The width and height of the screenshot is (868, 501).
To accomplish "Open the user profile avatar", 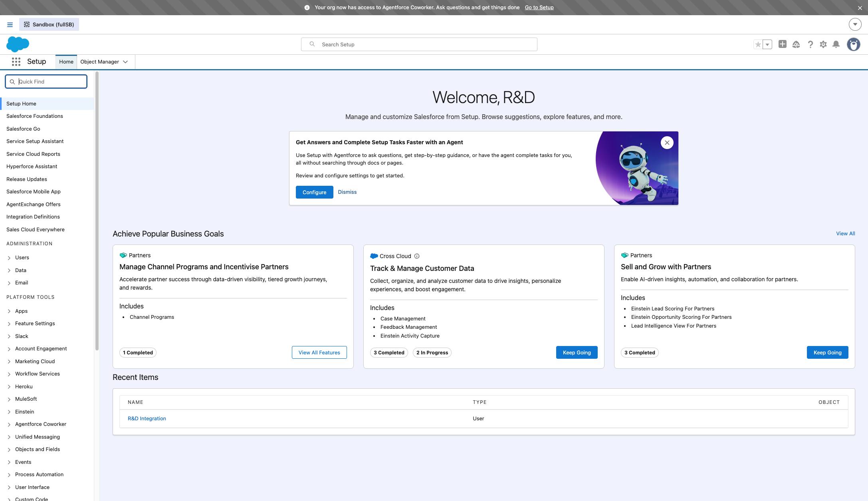I will 854,44.
